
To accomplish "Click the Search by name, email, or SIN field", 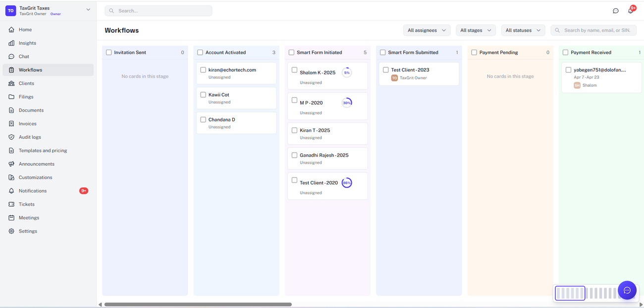I will pyautogui.click(x=593, y=30).
